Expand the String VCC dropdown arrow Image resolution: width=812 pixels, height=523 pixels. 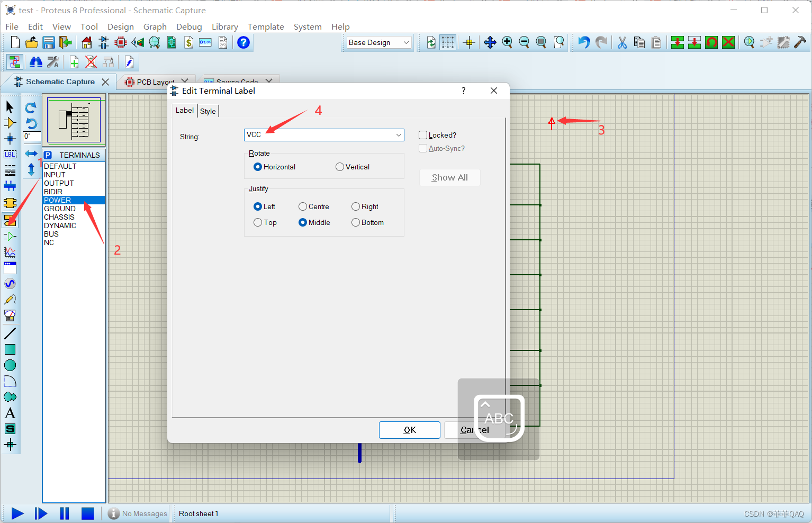(399, 135)
